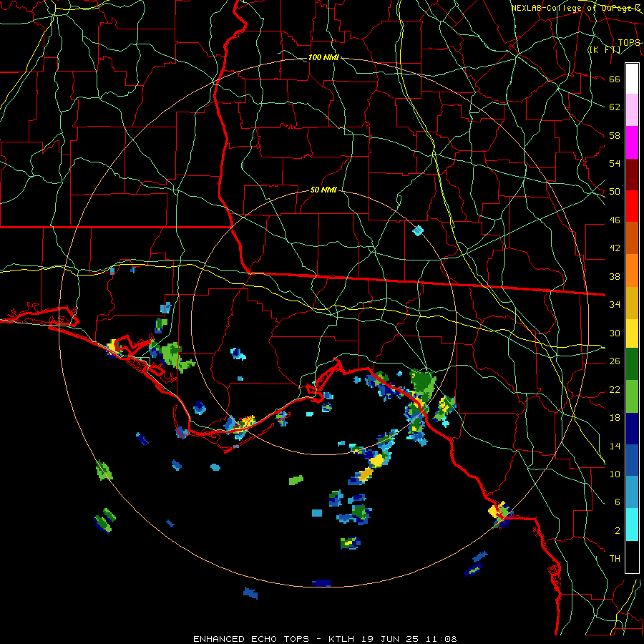The width and height of the screenshot is (644, 644).
Task: Click legend value 50 on the scale
Action: [x=615, y=192]
